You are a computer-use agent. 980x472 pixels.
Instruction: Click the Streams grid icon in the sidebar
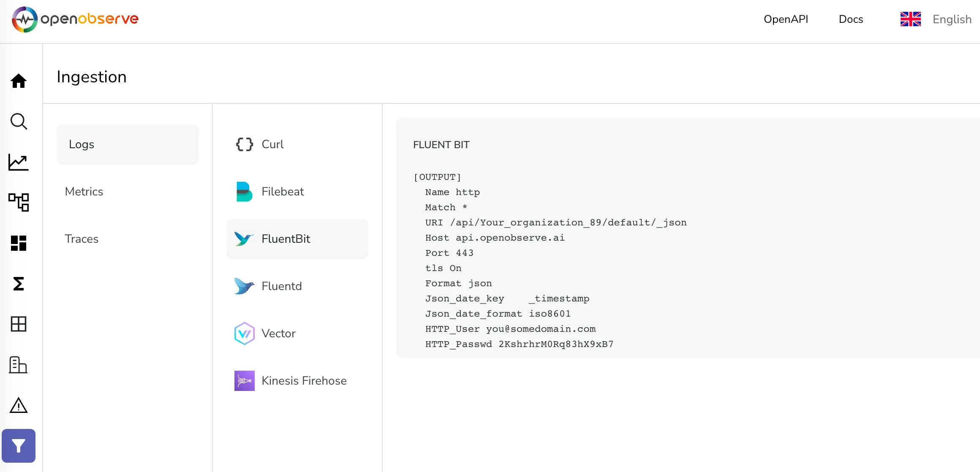(x=19, y=324)
